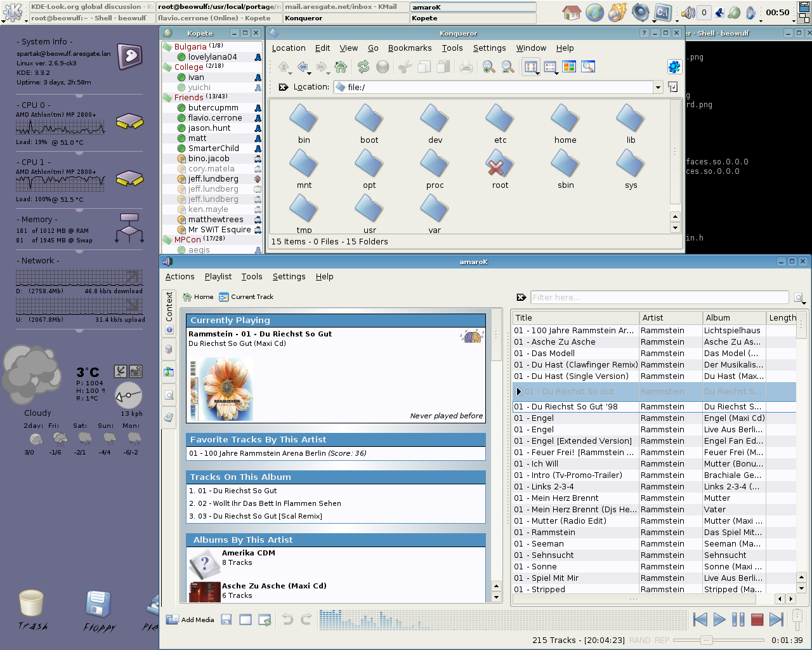Open the amaroK Playlist menu

[x=218, y=277]
